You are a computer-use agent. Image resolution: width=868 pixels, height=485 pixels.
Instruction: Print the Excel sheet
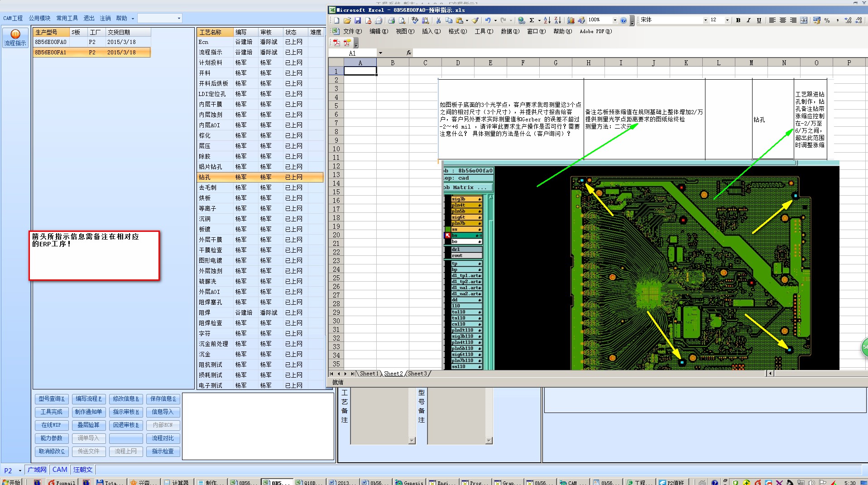pos(391,20)
